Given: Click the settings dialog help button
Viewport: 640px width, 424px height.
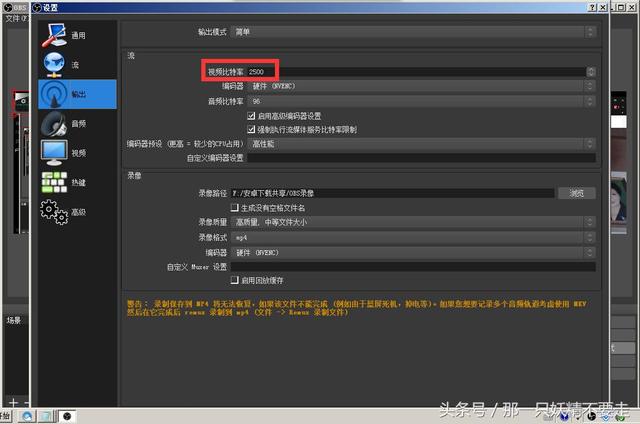Looking at the screenshot, I should 592,7.
